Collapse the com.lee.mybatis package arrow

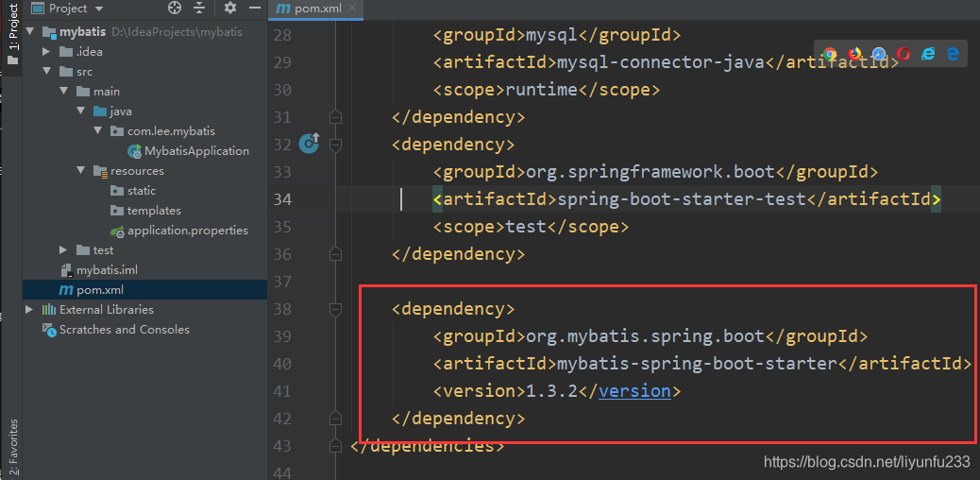(x=97, y=130)
